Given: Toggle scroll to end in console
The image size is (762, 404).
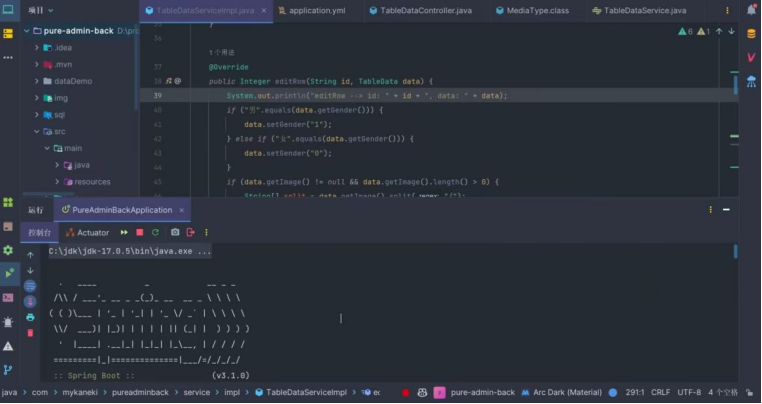Looking at the screenshot, I should point(30,301).
